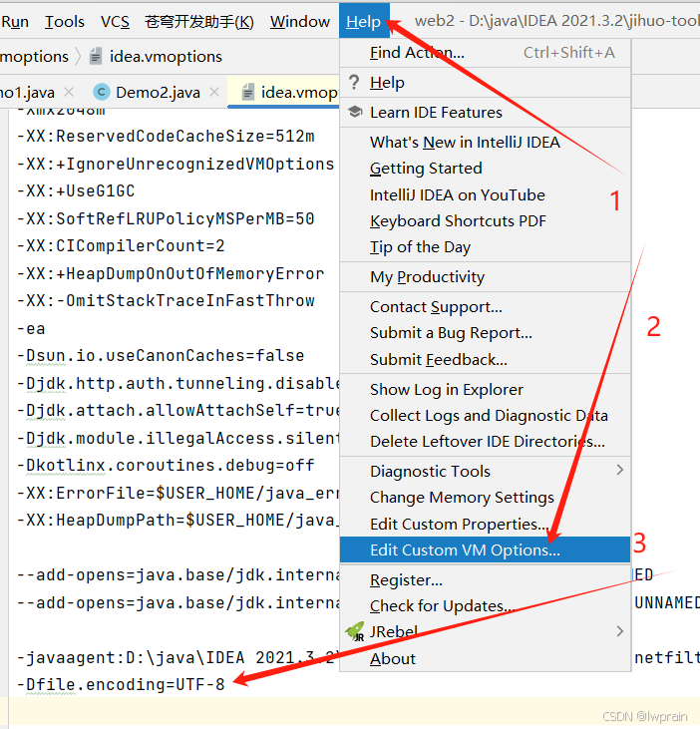The width and height of the screenshot is (700, 729).
Task: Click the -Dfile.encoding=UTF-8 line
Action: click(121, 684)
